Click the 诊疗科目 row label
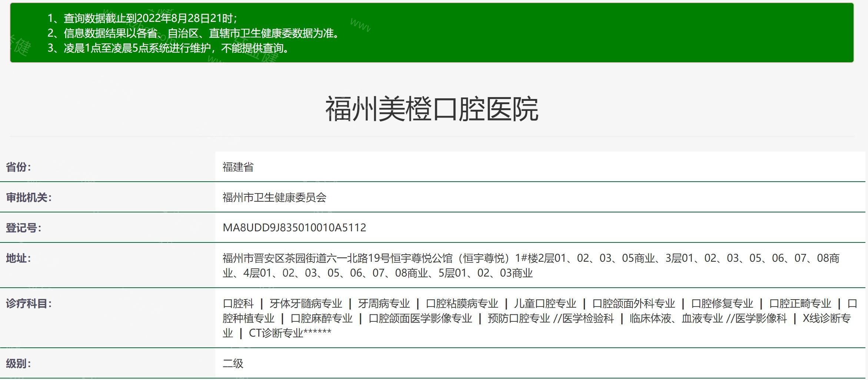This screenshot has height=380, width=868. pos(29,304)
